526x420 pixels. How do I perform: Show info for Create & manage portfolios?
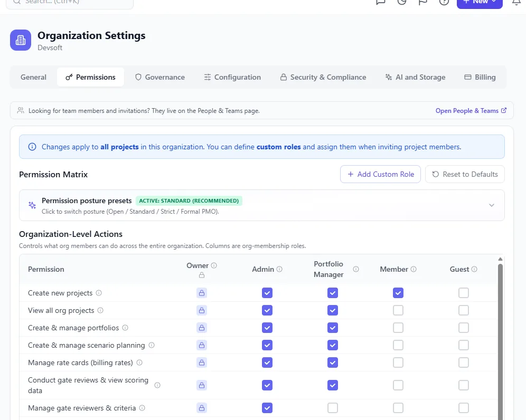coord(125,328)
